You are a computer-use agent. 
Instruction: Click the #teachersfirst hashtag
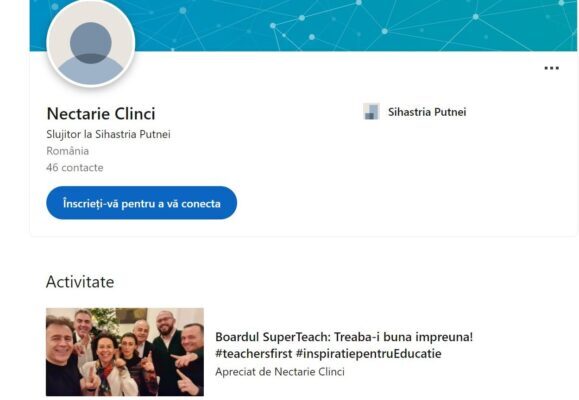(253, 353)
